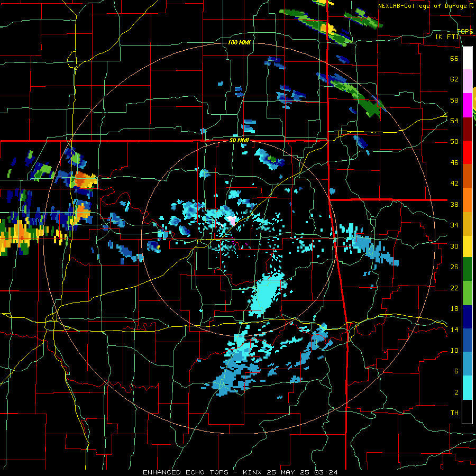Image resolution: width=476 pixels, height=476 pixels.
Task: Click the 6 legend value
Action: tap(456, 371)
